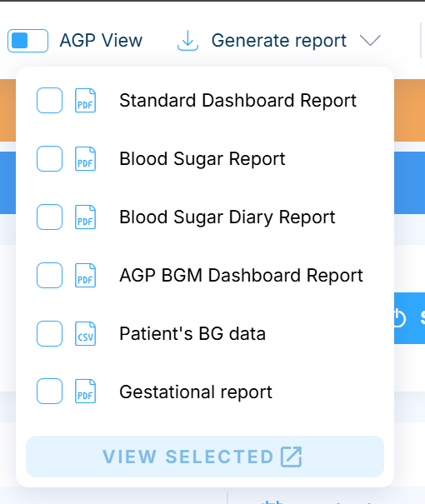Open the Generate report dropdown label
This screenshot has height=504, width=425.
pos(278,41)
